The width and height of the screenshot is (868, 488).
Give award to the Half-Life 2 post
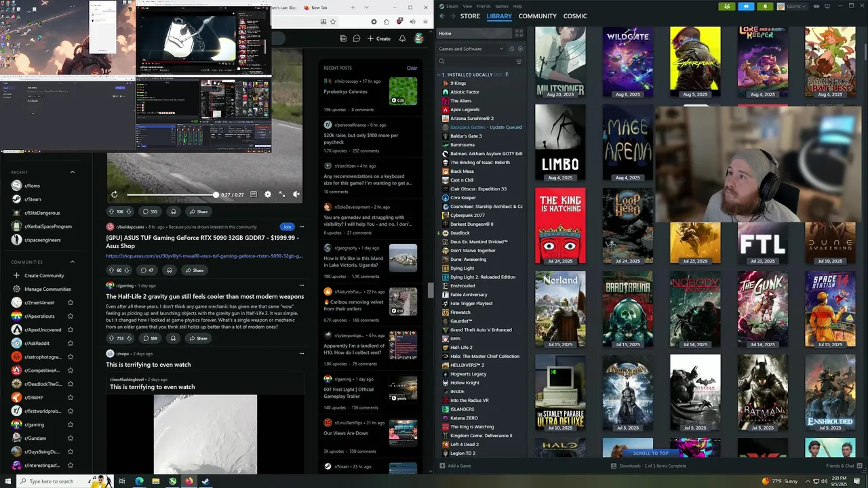click(173, 338)
